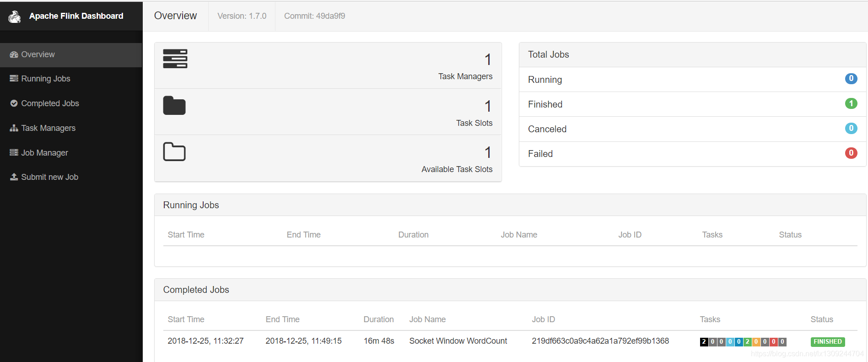Click the Running Jobs panel header

[x=510, y=205]
